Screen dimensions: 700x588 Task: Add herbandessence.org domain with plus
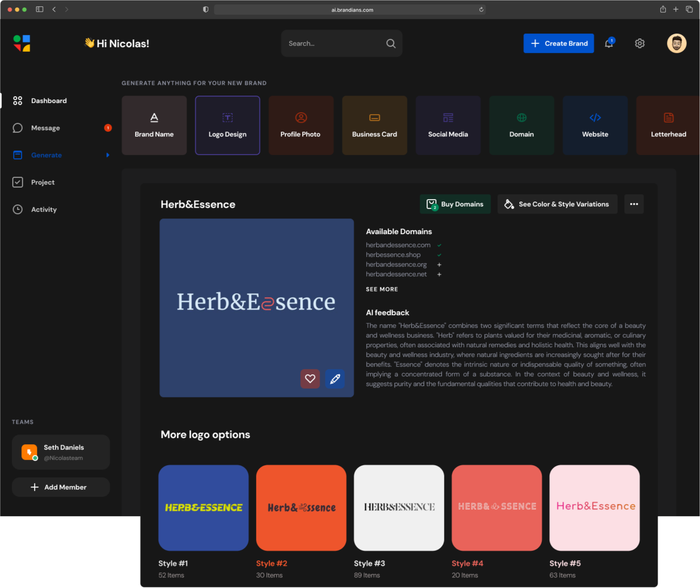pos(439,265)
